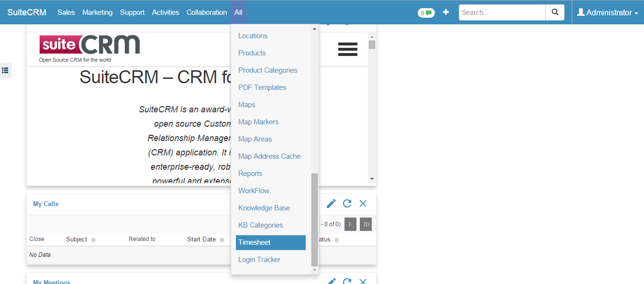644x284 pixels.
Task: Sort My Calls by Subject
Action: tap(80, 240)
